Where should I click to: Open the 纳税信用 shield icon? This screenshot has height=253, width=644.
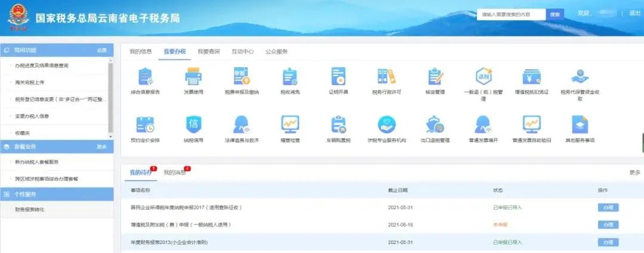[x=193, y=124]
